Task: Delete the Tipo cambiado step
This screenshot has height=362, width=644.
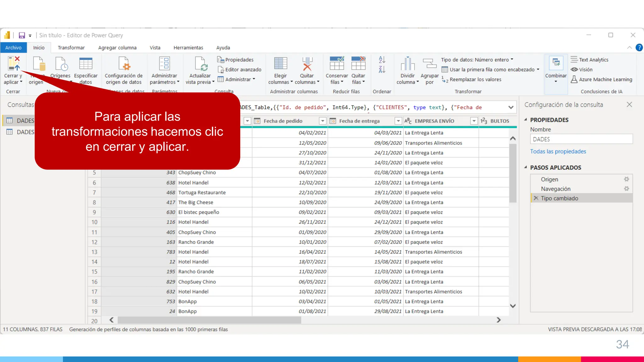Action: pyautogui.click(x=536, y=198)
